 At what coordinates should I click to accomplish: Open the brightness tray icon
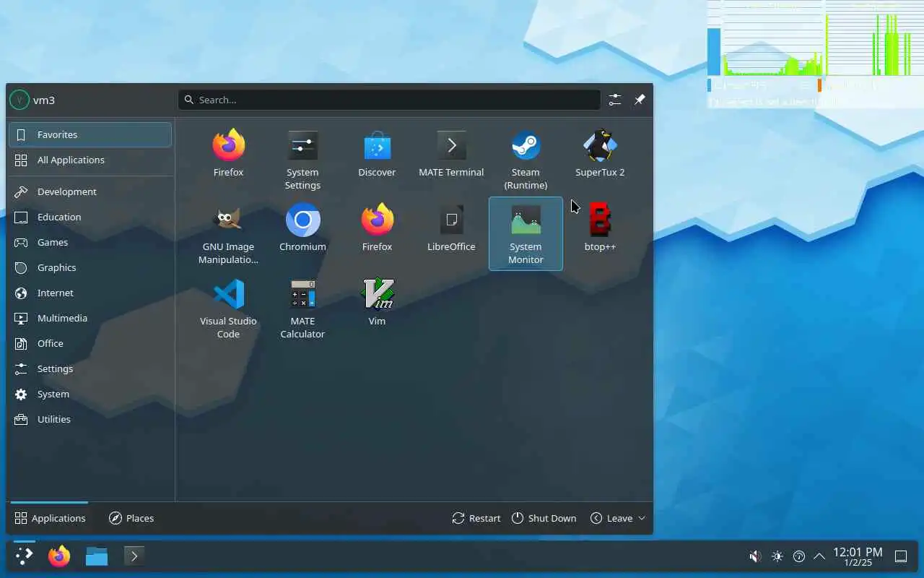click(x=777, y=556)
